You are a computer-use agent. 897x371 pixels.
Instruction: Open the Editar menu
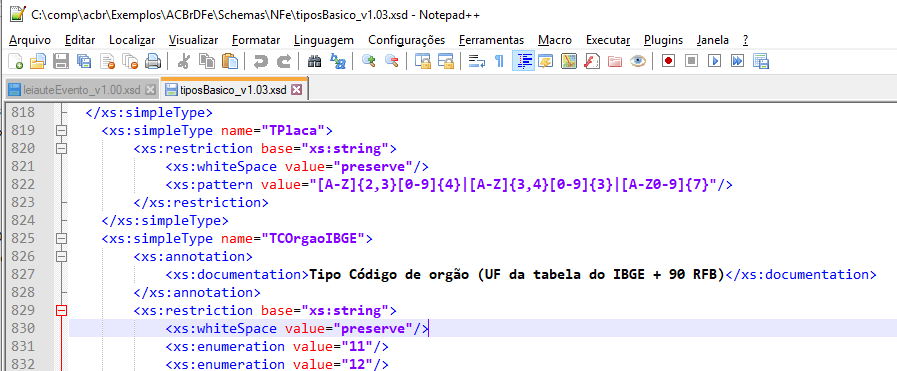pos(80,40)
